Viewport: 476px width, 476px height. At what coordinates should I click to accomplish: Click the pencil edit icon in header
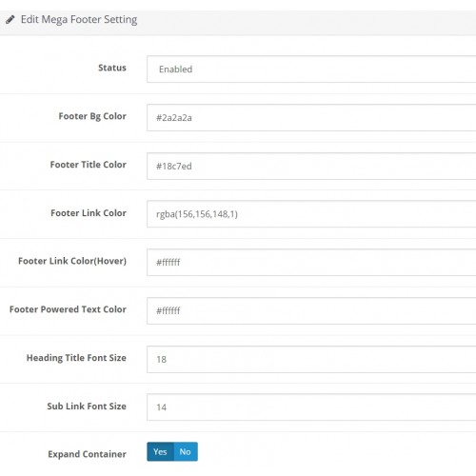pyautogui.click(x=10, y=20)
